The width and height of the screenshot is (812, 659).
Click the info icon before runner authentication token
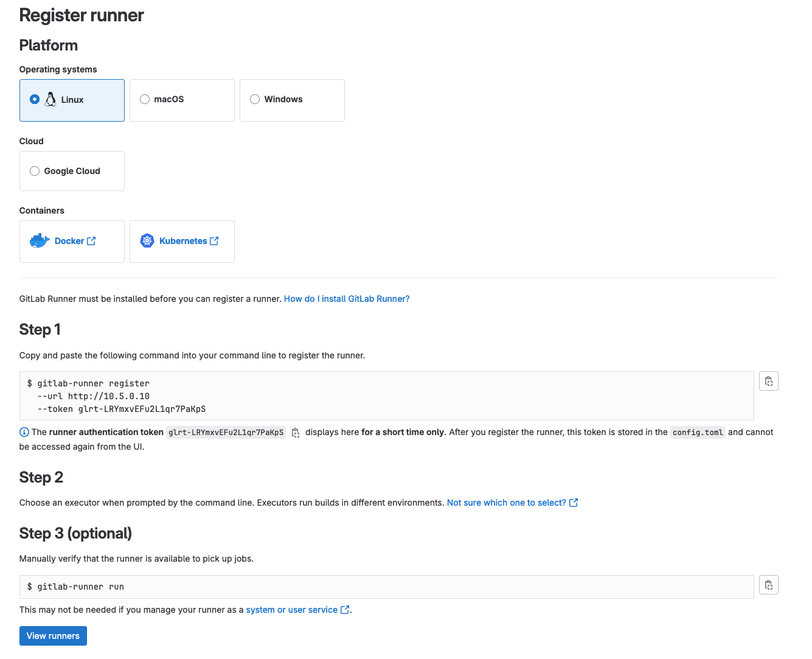click(x=24, y=431)
